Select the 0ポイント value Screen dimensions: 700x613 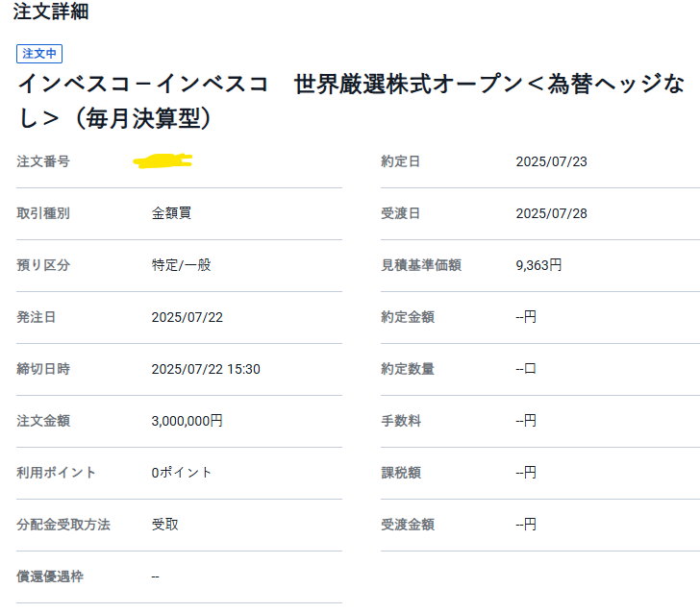(181, 473)
